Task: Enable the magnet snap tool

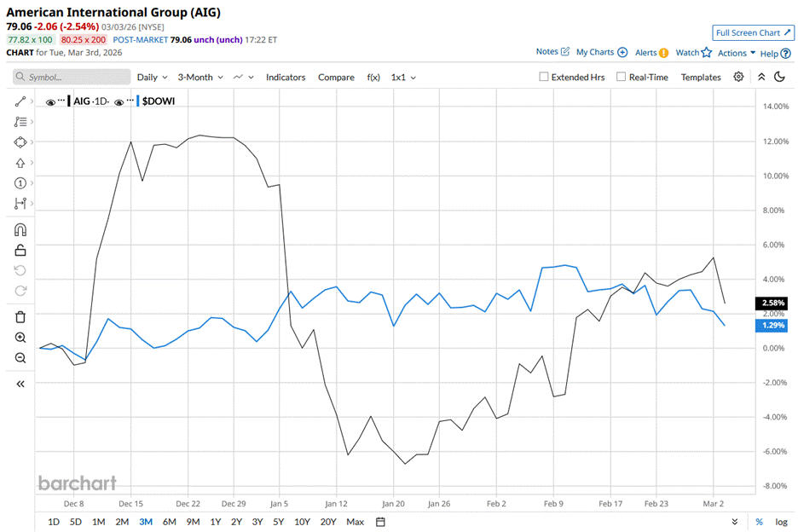Action: click(19, 229)
